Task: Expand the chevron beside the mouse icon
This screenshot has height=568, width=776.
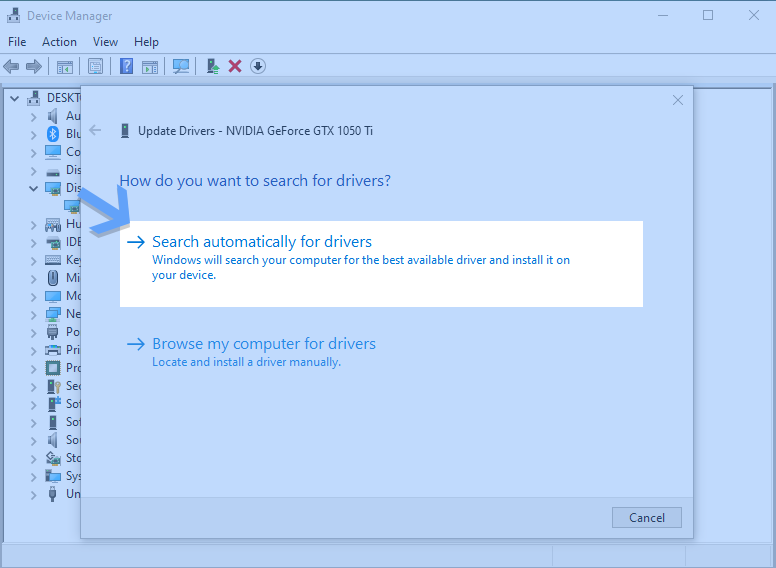Action: [x=33, y=278]
